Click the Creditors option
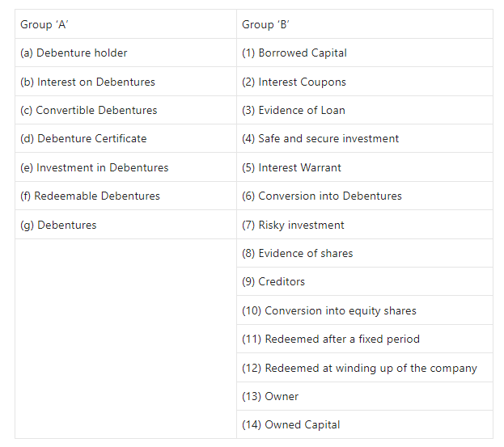The width and height of the screenshot is (504, 447). tap(365, 281)
